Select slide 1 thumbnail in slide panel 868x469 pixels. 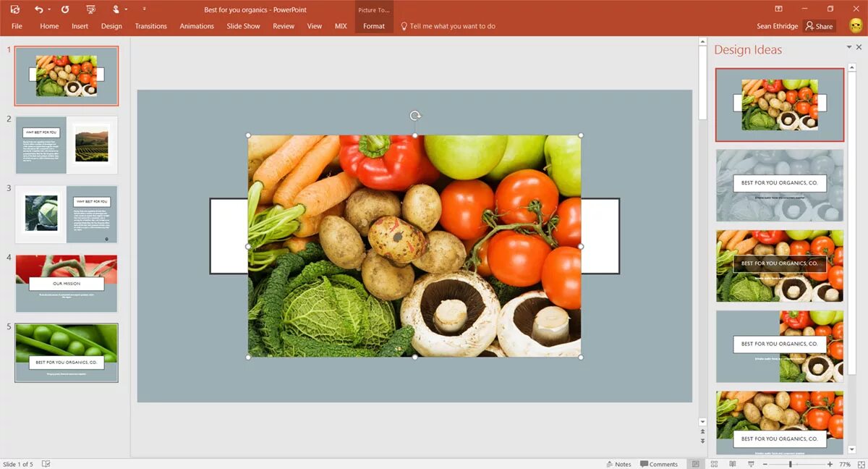tap(67, 76)
